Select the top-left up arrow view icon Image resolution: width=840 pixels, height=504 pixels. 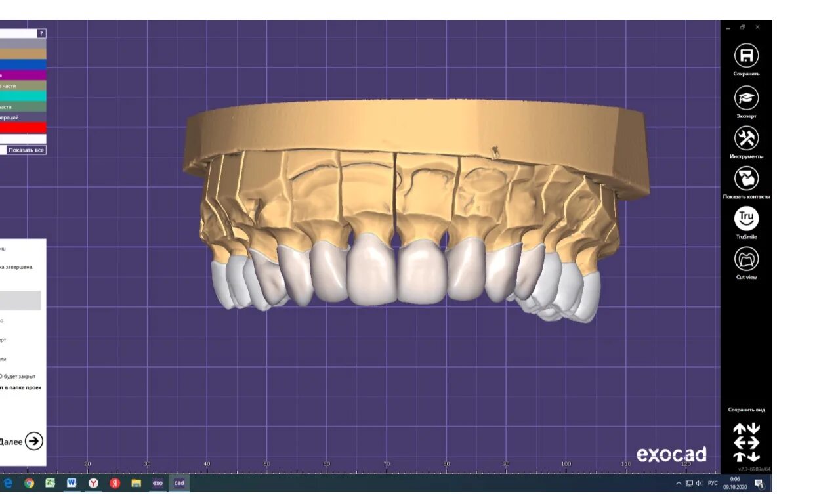(739, 429)
